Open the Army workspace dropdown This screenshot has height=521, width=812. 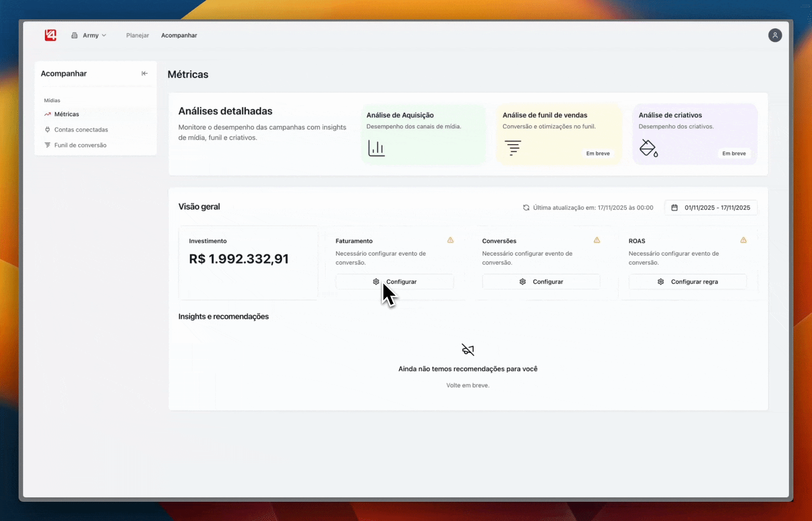coord(89,35)
